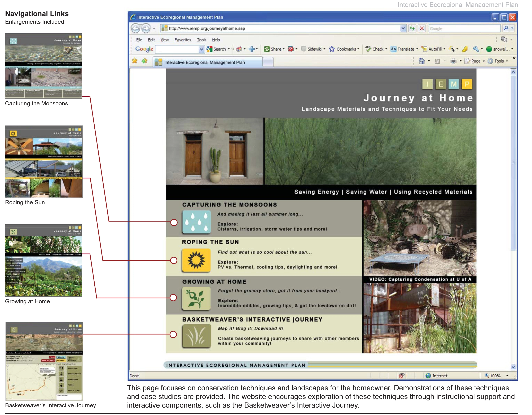Screen dimensions: 532x415
Task: Open the zoom level 100% dropdown arrow
Action: [x=507, y=375]
